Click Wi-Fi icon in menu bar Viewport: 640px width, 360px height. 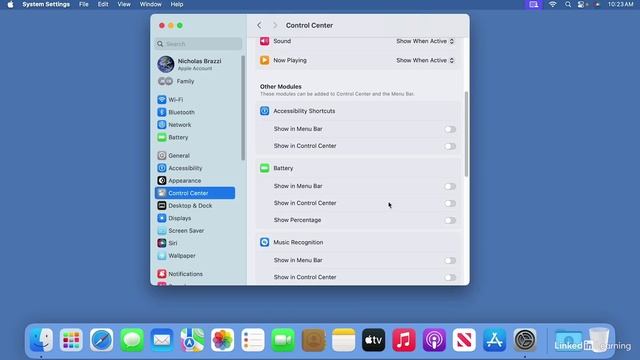[553, 4]
